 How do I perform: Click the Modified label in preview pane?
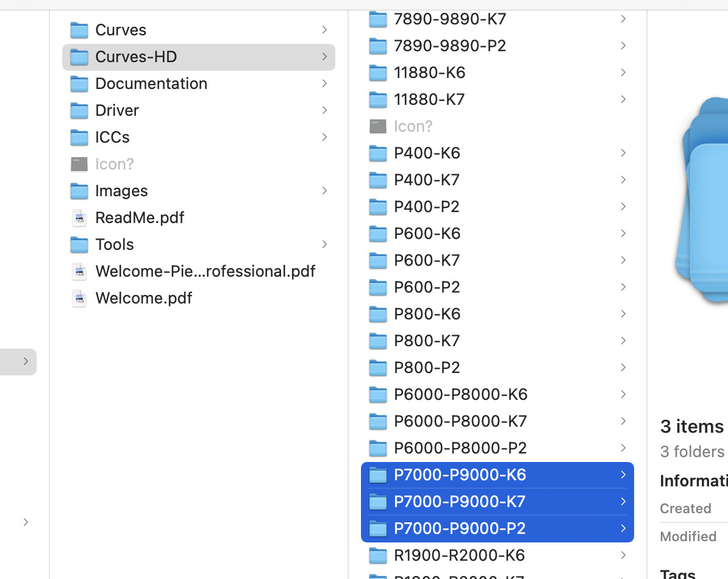(688, 536)
